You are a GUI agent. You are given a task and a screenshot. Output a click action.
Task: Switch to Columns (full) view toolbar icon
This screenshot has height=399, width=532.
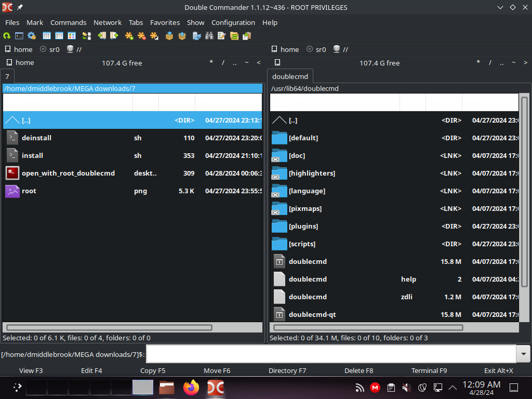tap(59, 36)
